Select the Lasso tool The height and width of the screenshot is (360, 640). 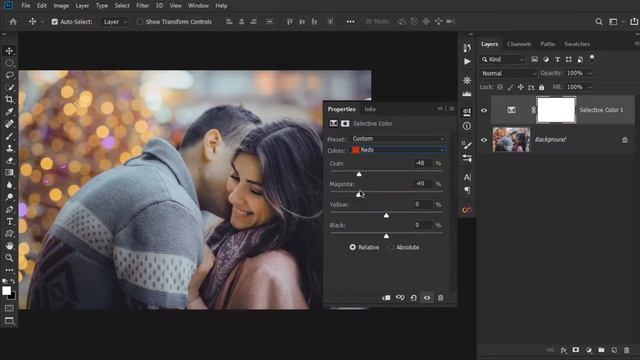9,75
